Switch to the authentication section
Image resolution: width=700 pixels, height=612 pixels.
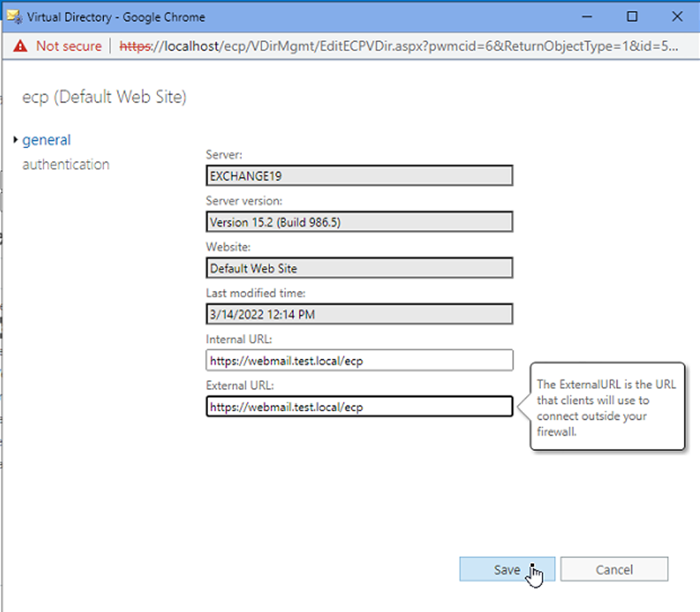[66, 164]
